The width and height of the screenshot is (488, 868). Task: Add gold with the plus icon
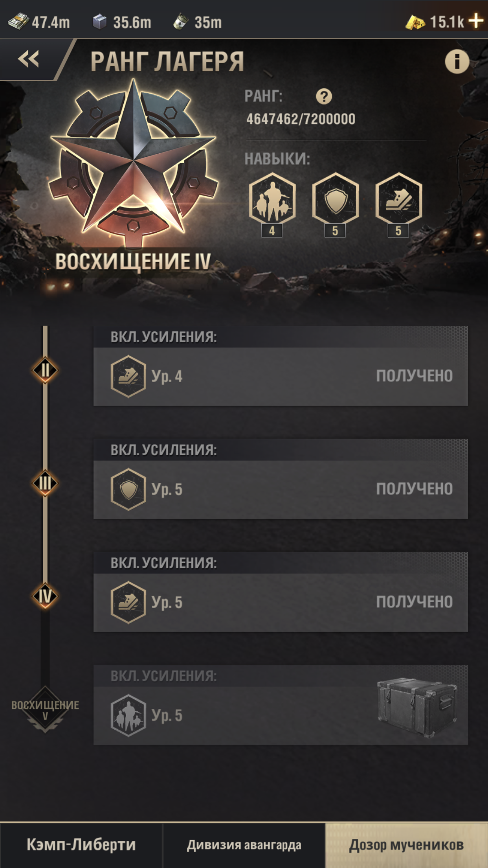[x=476, y=21]
